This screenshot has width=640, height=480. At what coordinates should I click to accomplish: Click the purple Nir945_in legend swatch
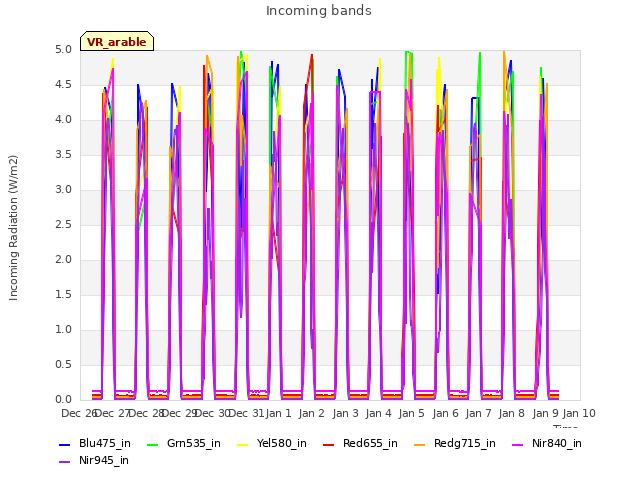(x=65, y=462)
